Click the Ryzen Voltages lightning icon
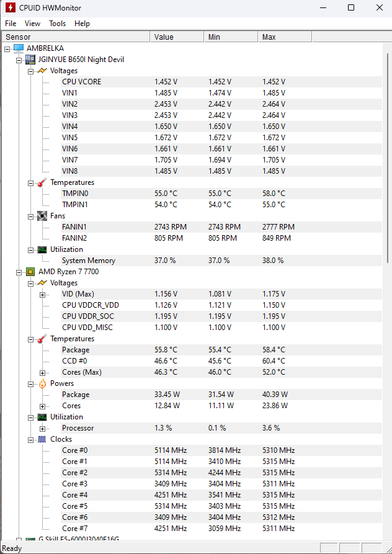This screenshot has width=392, height=554. [42, 283]
